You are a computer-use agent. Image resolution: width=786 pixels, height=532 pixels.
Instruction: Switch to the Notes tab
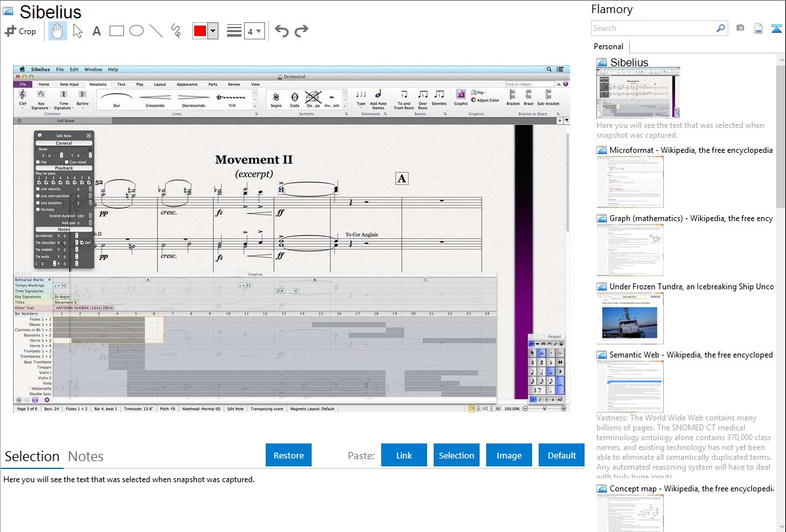86,457
